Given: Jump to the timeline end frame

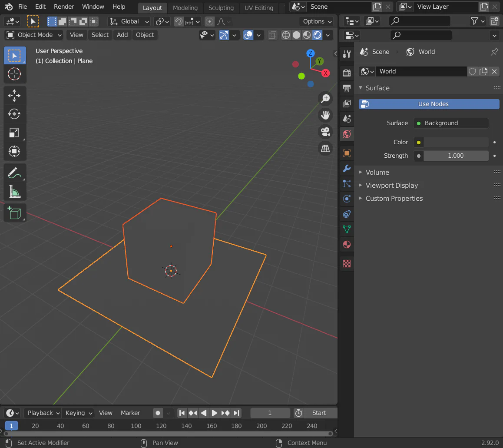Looking at the screenshot, I should pos(236,413).
